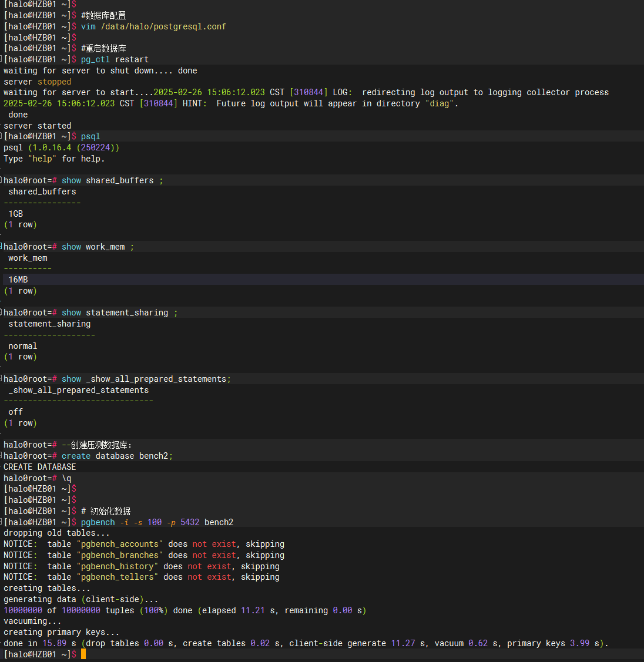Click the NOTICE line for "pgbench_history"
Image resolution: width=644 pixels, height=662 pixels.
[142, 566]
